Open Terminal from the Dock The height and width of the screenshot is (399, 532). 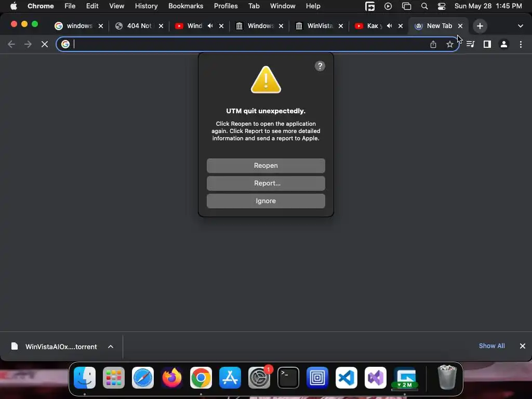288,378
